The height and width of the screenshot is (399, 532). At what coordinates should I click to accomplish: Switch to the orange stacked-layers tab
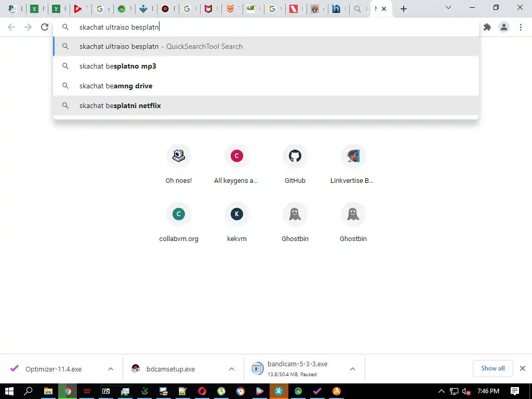click(230, 9)
